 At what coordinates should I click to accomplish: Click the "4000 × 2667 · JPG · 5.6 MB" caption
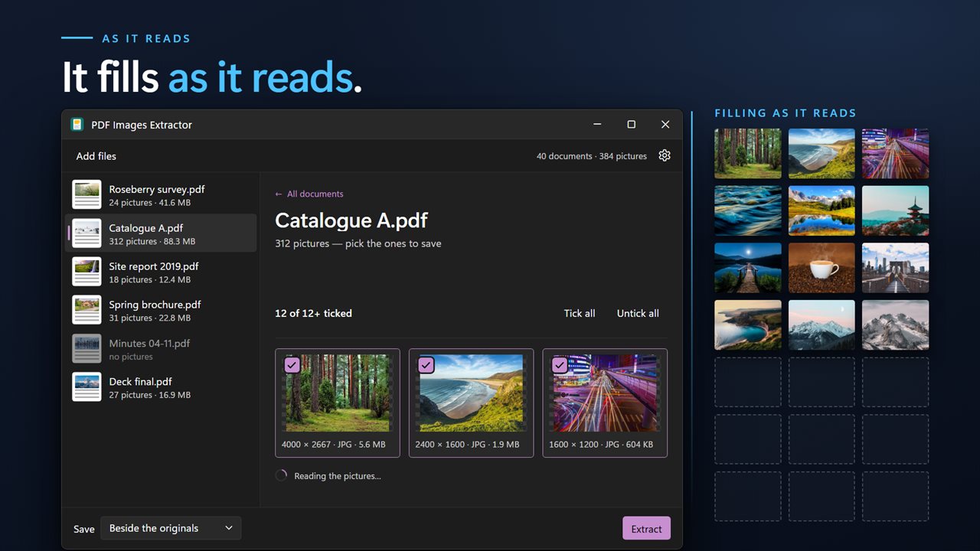tap(334, 444)
